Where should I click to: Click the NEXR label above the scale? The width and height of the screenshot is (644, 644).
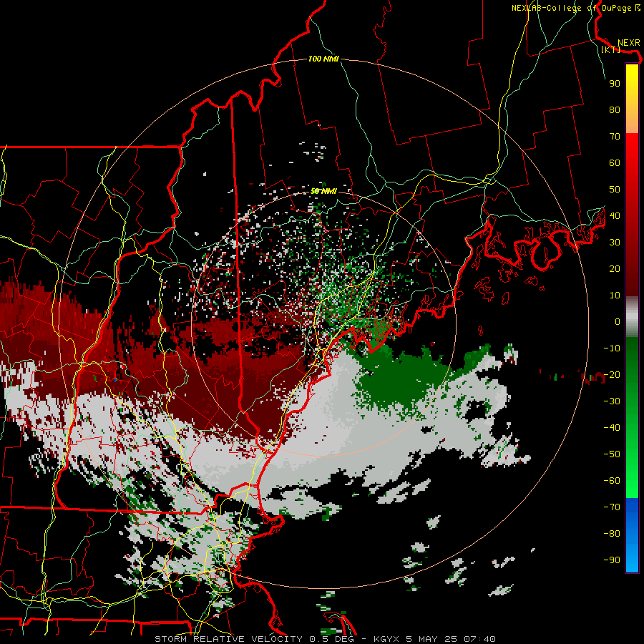click(x=628, y=43)
